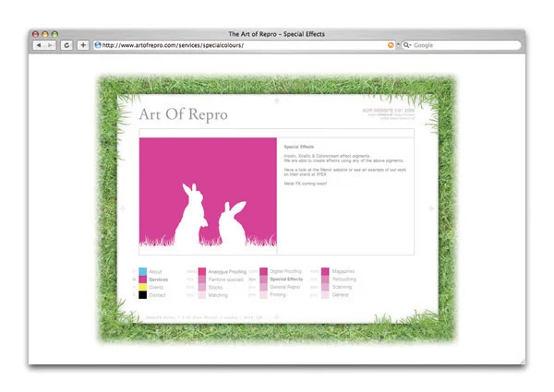The height and width of the screenshot is (392, 554).
Task: Select Analogue Proofing in the services menu
Action: (x=227, y=272)
